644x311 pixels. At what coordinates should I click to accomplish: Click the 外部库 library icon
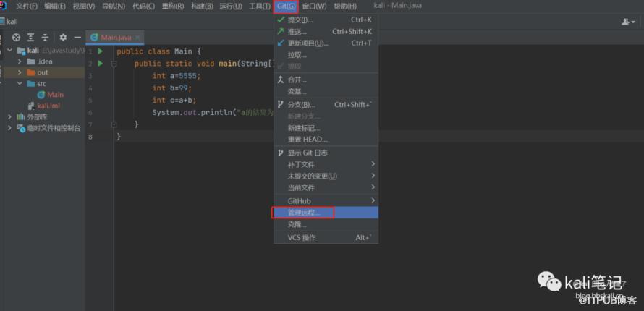[x=21, y=117]
